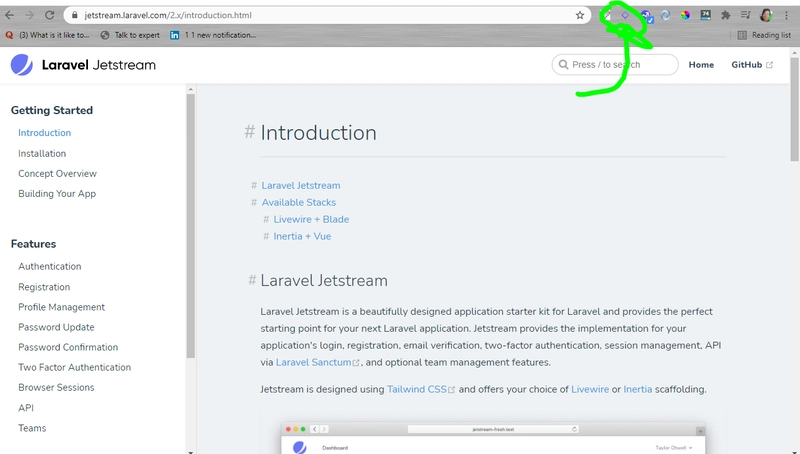Click the dashboard screenshot preview image

tap(493, 437)
